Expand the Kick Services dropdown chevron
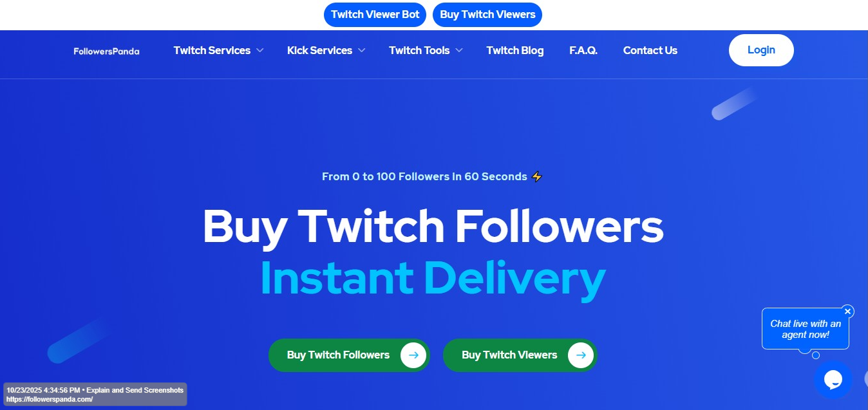Screen dimensions: 868x410 (361, 50)
